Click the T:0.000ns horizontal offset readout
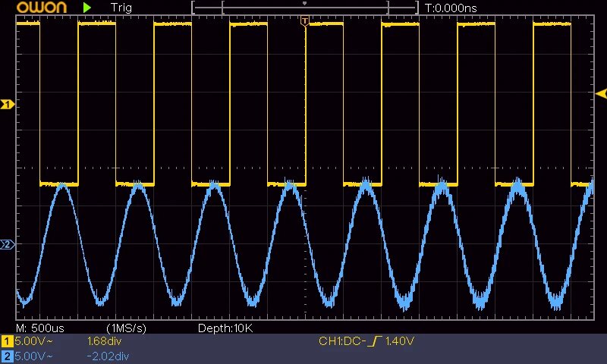The height and width of the screenshot is (364, 607). (x=451, y=8)
